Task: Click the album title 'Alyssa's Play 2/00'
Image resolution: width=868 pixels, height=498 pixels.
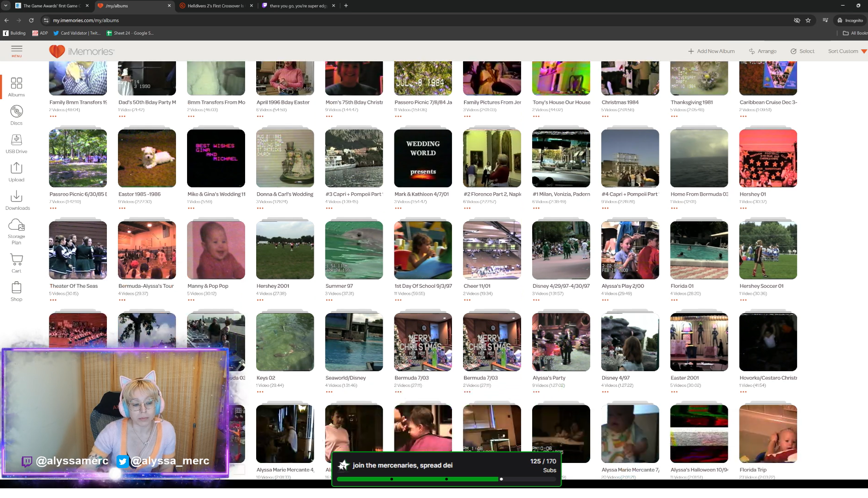Action: (622, 286)
